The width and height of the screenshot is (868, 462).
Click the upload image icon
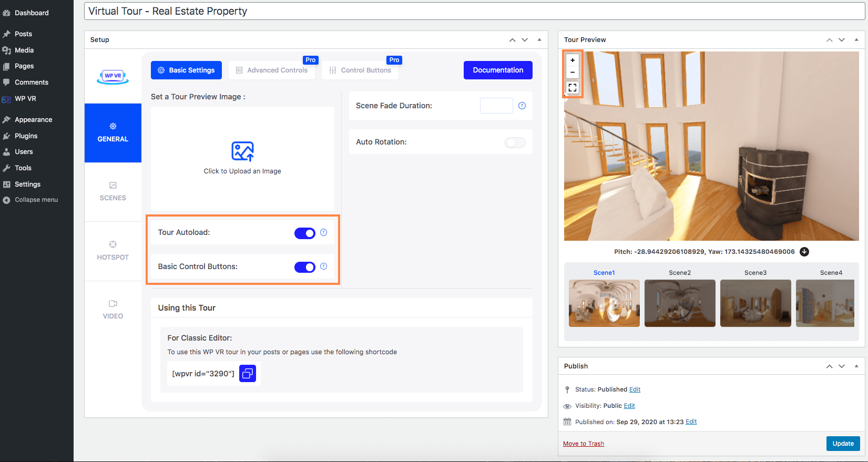pos(242,151)
